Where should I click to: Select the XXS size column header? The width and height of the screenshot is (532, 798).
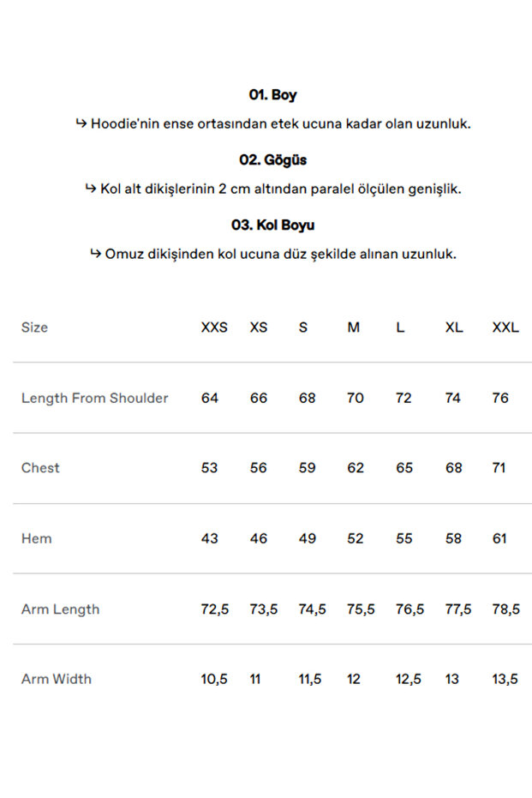point(214,327)
